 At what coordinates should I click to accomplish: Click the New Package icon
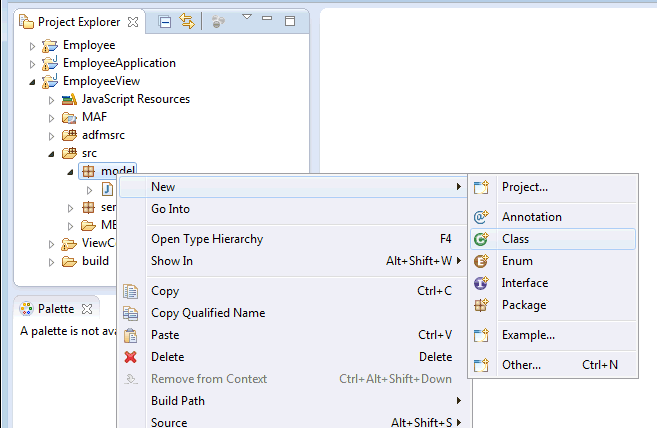tap(481, 305)
